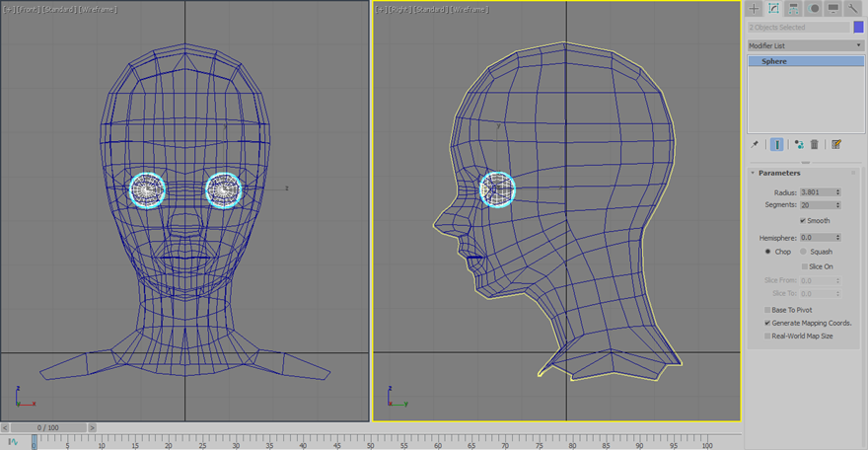This screenshot has width=868, height=450.
Task: Open the [Right] point-of-view viewport menu
Action: (x=400, y=10)
